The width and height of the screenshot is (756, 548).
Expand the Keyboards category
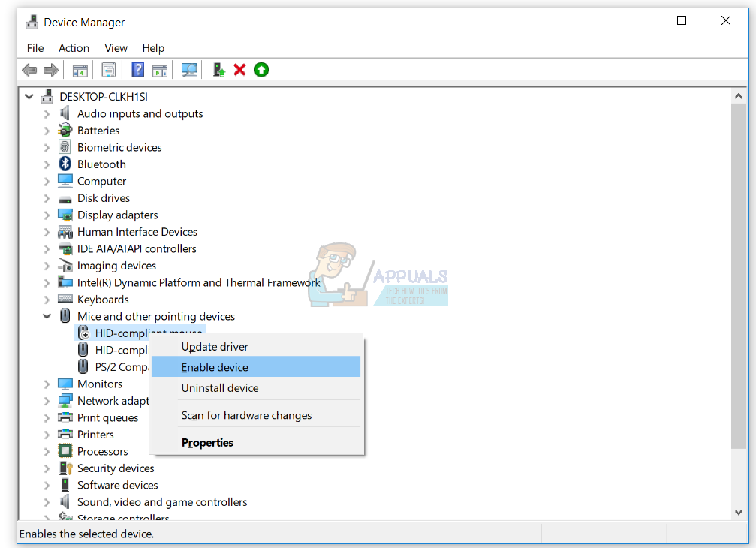pos(47,299)
